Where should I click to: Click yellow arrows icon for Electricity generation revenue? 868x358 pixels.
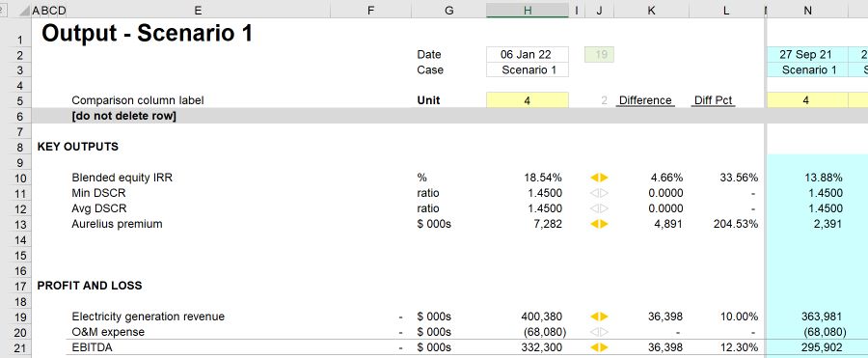(599, 317)
